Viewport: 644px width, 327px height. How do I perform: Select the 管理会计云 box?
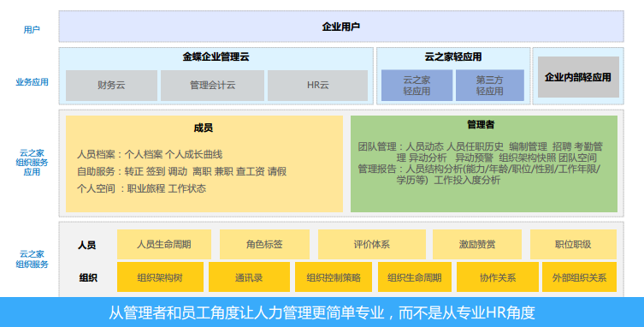tap(212, 86)
